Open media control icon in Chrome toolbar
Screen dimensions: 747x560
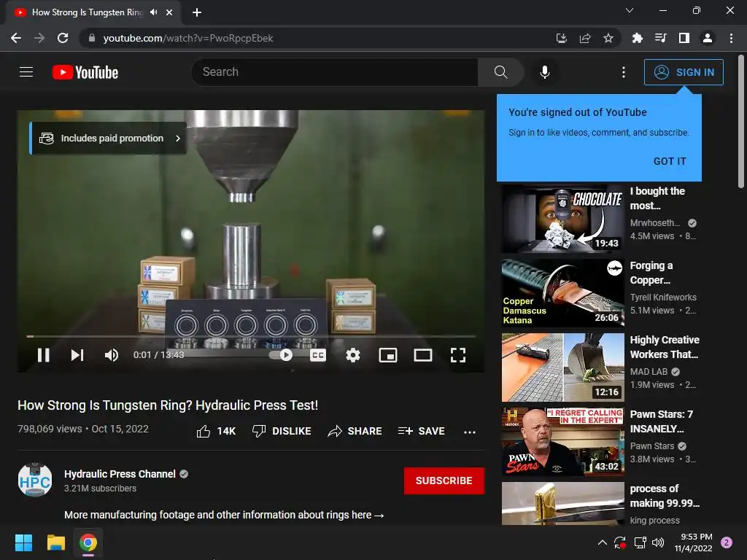coord(660,38)
